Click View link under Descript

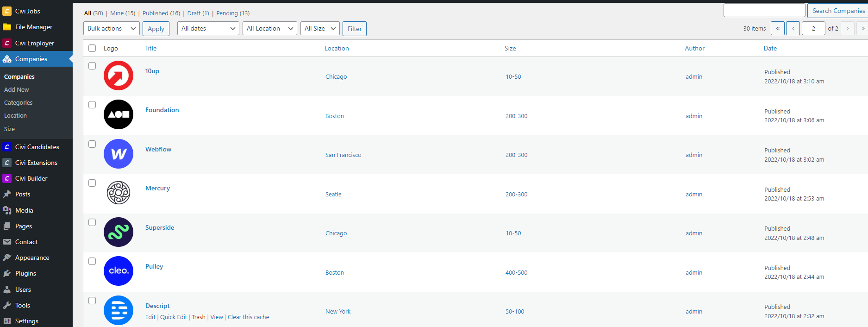click(x=217, y=317)
